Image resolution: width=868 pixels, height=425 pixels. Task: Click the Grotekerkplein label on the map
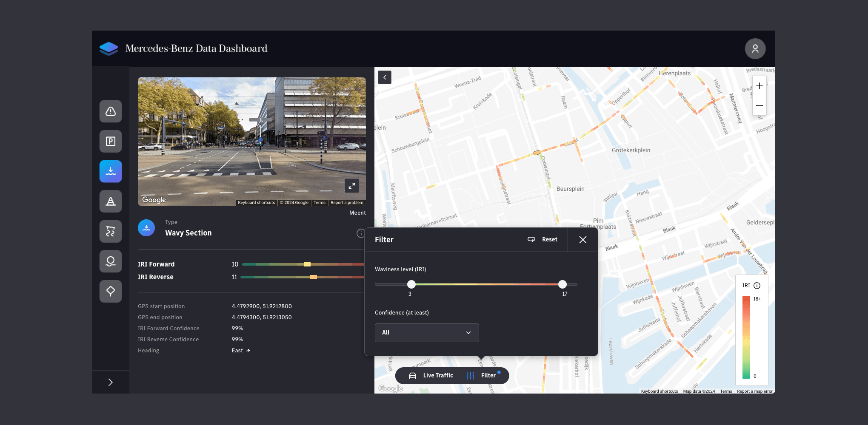(x=631, y=150)
